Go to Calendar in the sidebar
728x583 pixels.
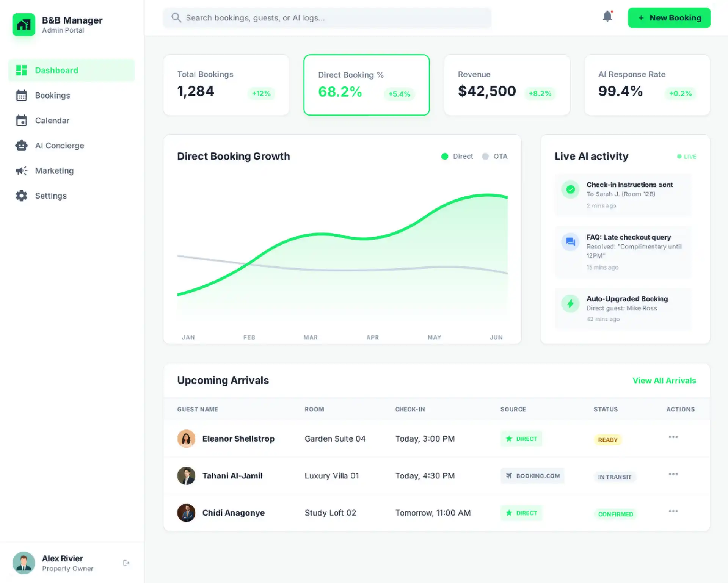(x=52, y=121)
